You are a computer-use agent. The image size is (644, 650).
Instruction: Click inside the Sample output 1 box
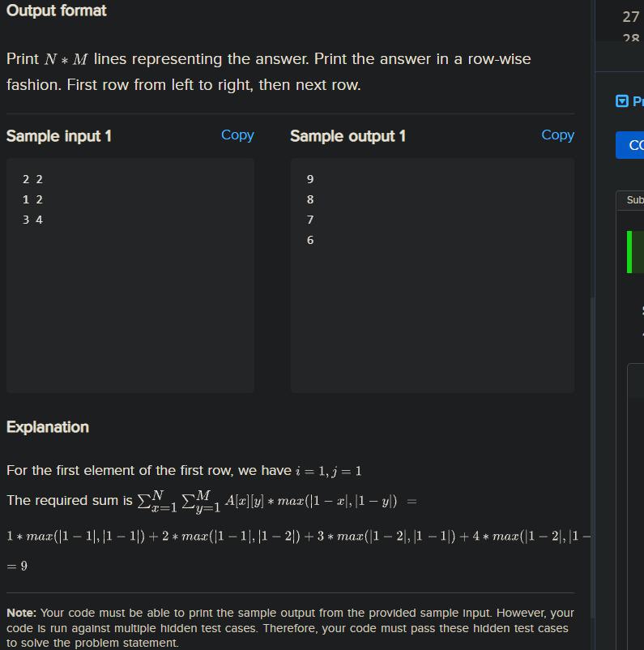coord(433,276)
